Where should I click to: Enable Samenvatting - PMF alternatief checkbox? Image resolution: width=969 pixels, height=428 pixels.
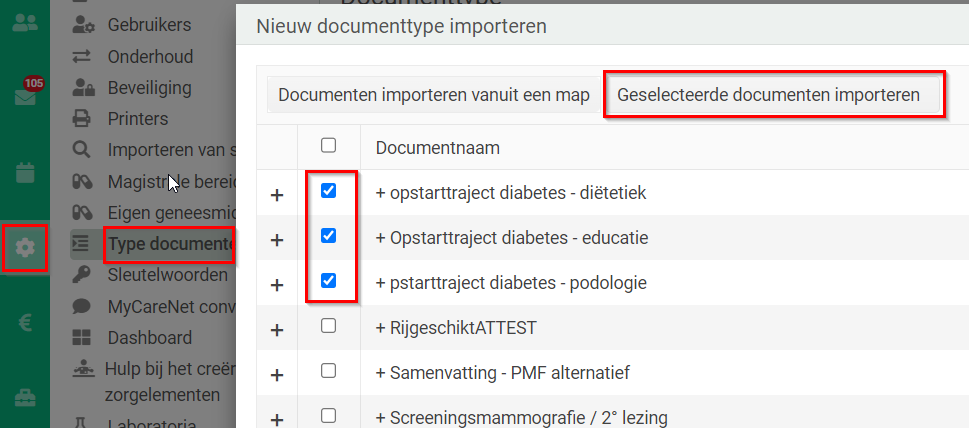pos(329,371)
